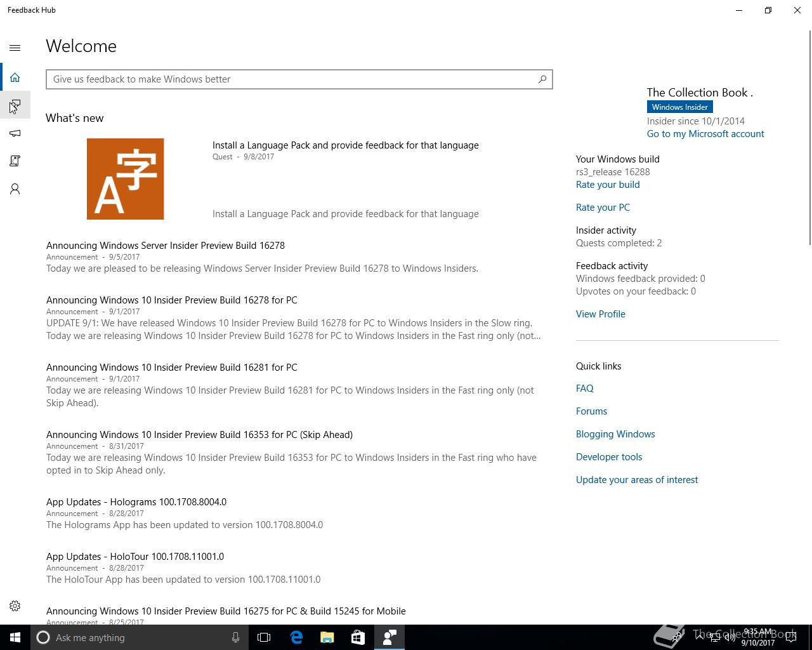
Task: Click Upvotes on your feedback: 0 text
Action: (x=636, y=291)
